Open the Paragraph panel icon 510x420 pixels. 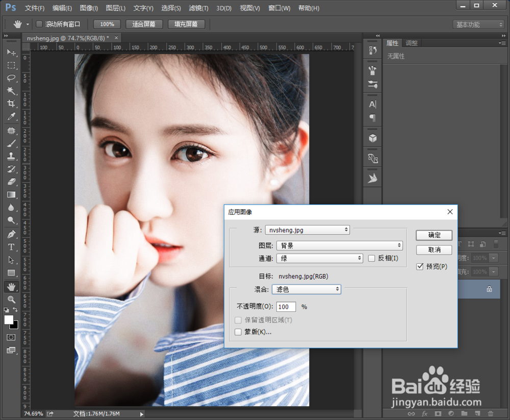[x=373, y=118]
